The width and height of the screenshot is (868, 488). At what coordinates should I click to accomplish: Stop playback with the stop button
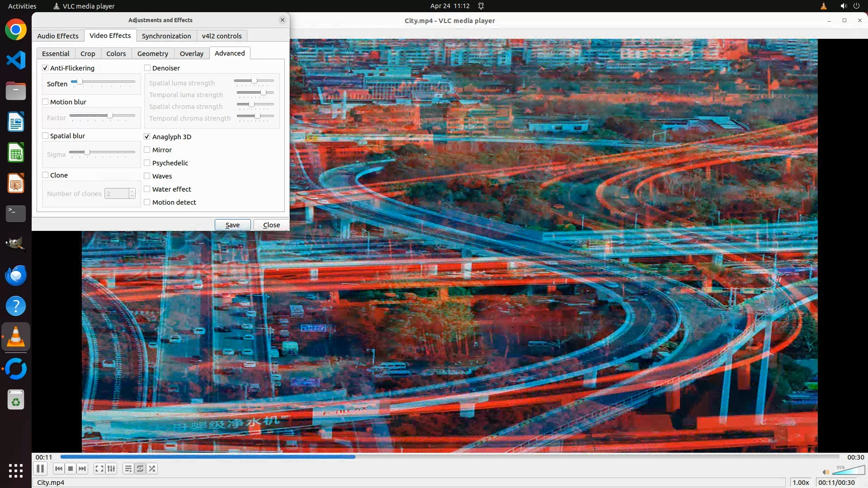click(71, 469)
